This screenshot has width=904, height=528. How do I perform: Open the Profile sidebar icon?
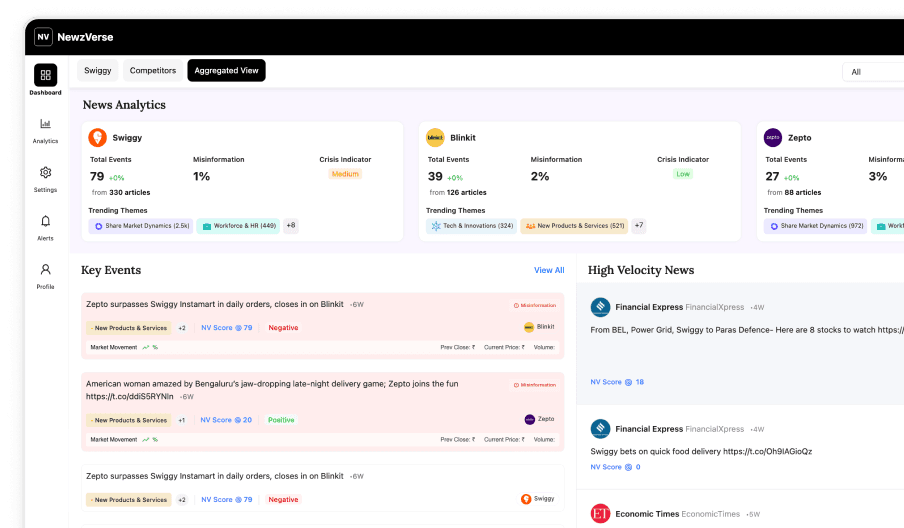tap(46, 269)
